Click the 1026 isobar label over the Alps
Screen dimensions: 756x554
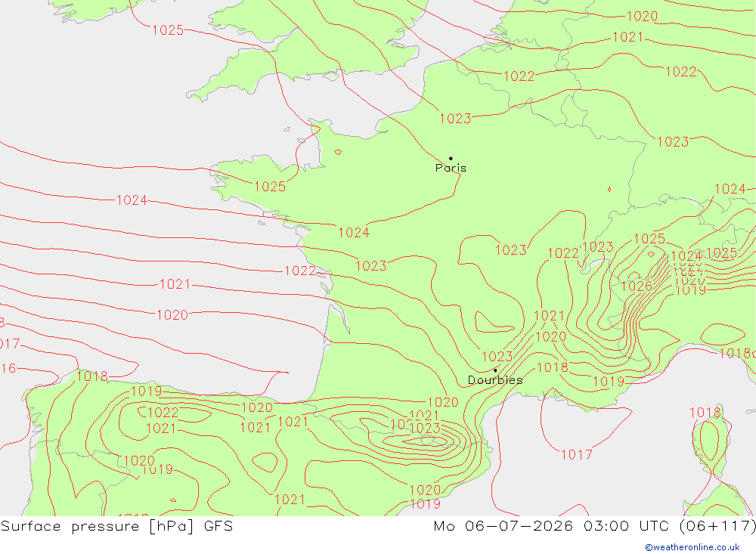[x=637, y=286]
